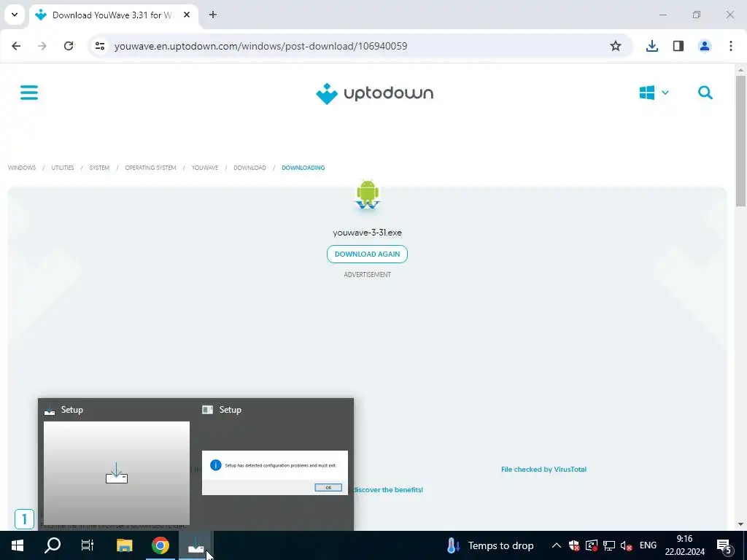The width and height of the screenshot is (747, 560).
Task: Bookmark this page with the star
Action: [x=616, y=46]
